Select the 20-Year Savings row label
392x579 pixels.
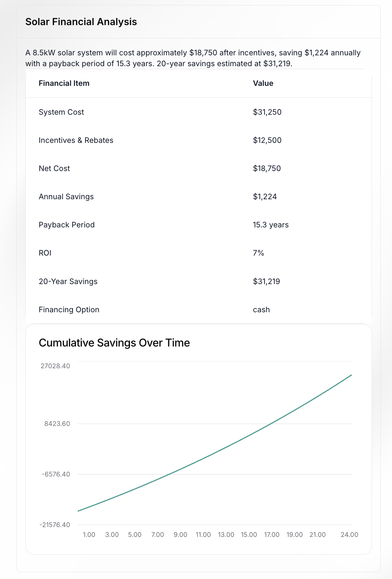68,281
